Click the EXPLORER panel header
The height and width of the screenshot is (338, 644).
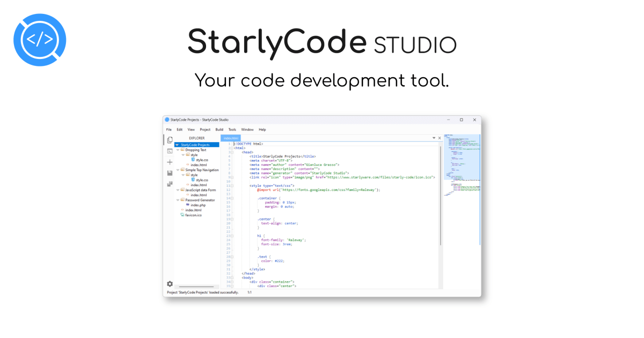point(196,138)
